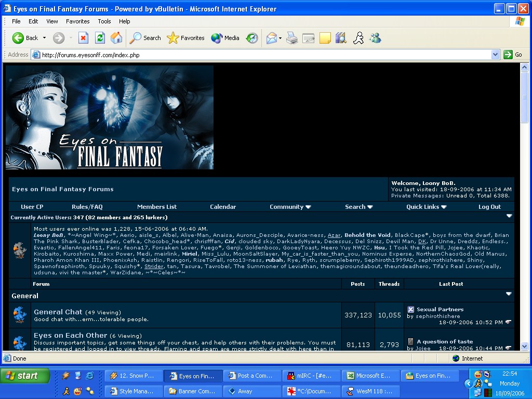Go to Home page via house icon
Screen dimensions: 532x399
tap(116, 38)
